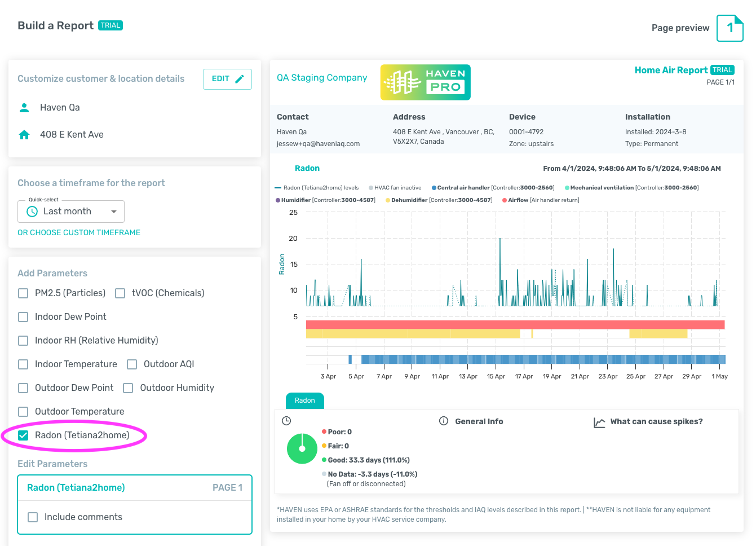The height and width of the screenshot is (546, 756).
Task: Click the email jessew+qa@haveniaq.com
Action: click(x=318, y=144)
